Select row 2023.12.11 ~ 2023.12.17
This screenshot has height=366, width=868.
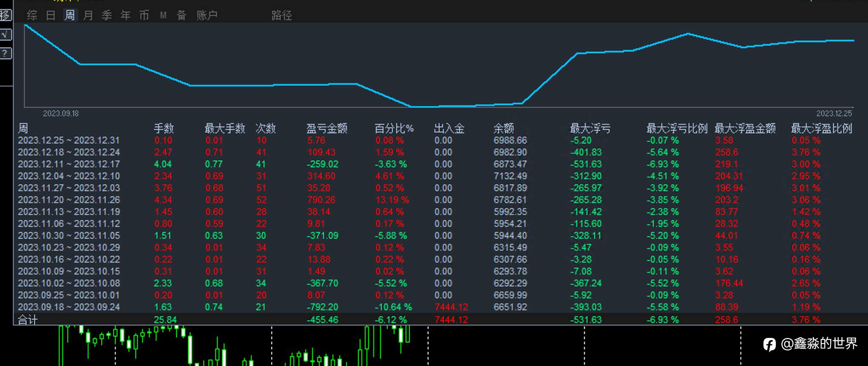(x=440, y=164)
